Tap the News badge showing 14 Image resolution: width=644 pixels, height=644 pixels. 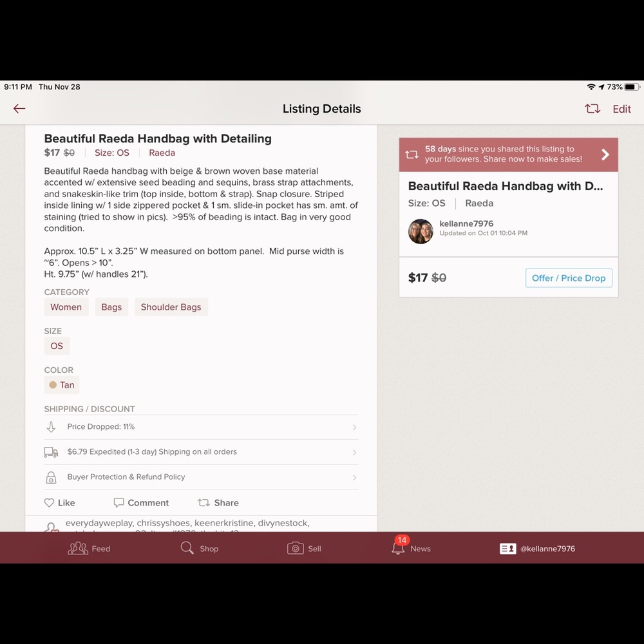(x=402, y=540)
